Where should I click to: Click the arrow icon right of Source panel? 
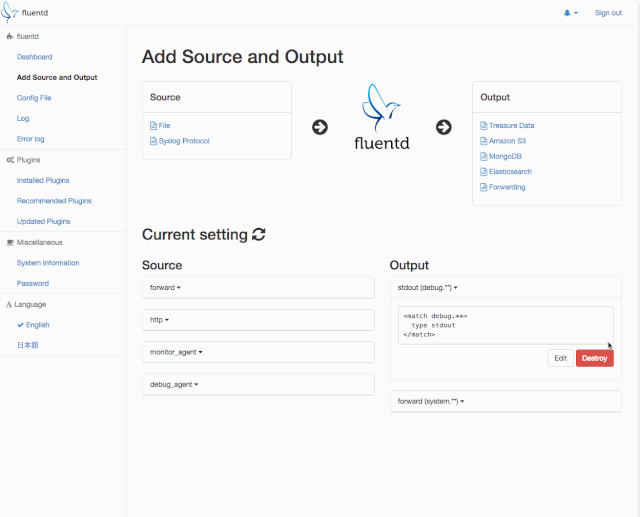(x=320, y=127)
